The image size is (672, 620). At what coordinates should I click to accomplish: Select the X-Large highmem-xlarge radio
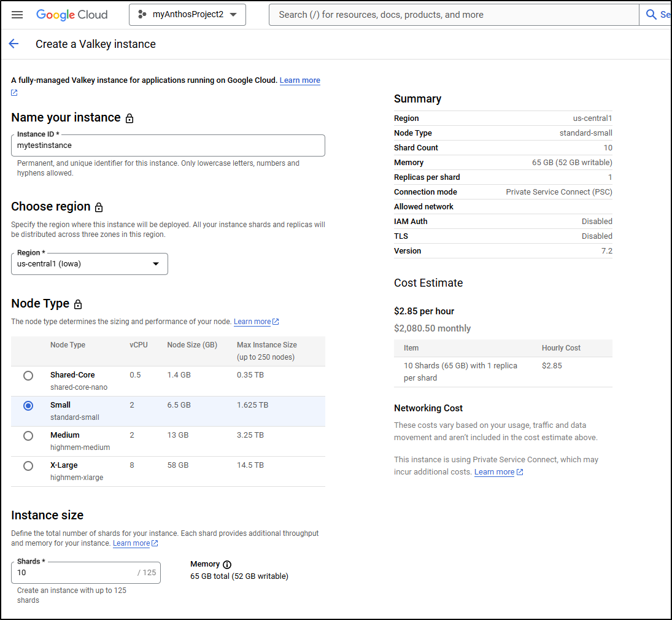(28, 466)
